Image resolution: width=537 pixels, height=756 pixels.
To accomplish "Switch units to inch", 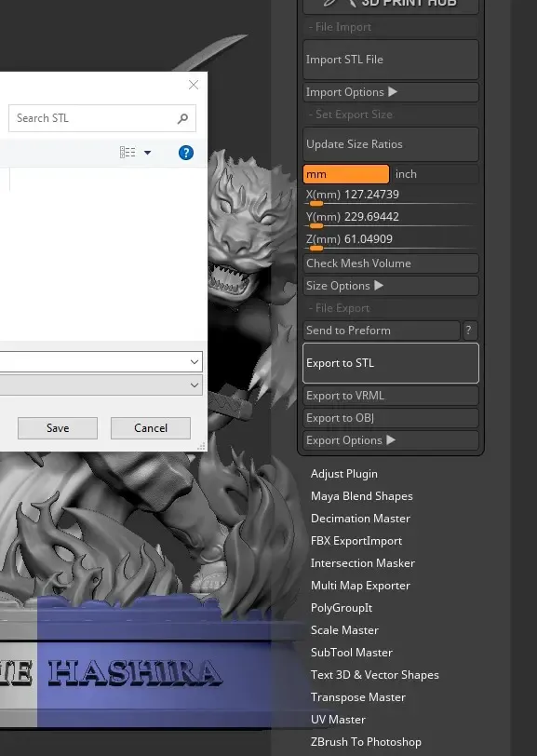I will coord(436,174).
